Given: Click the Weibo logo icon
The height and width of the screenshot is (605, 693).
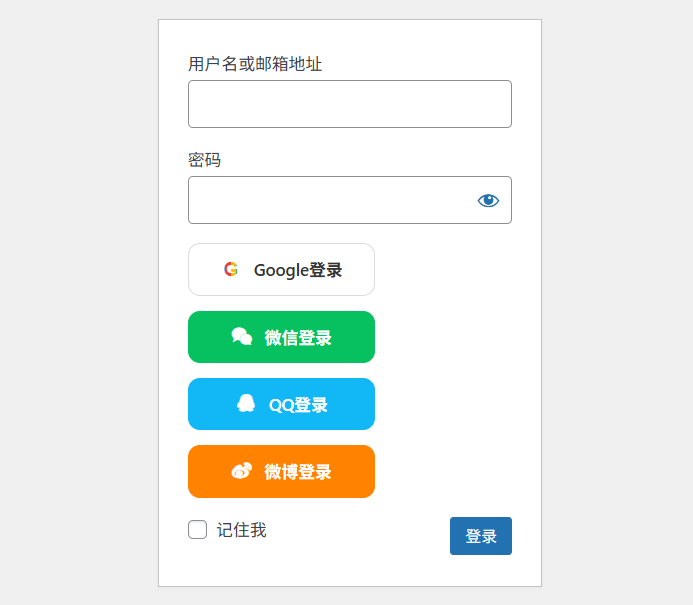Looking at the screenshot, I should (x=242, y=471).
